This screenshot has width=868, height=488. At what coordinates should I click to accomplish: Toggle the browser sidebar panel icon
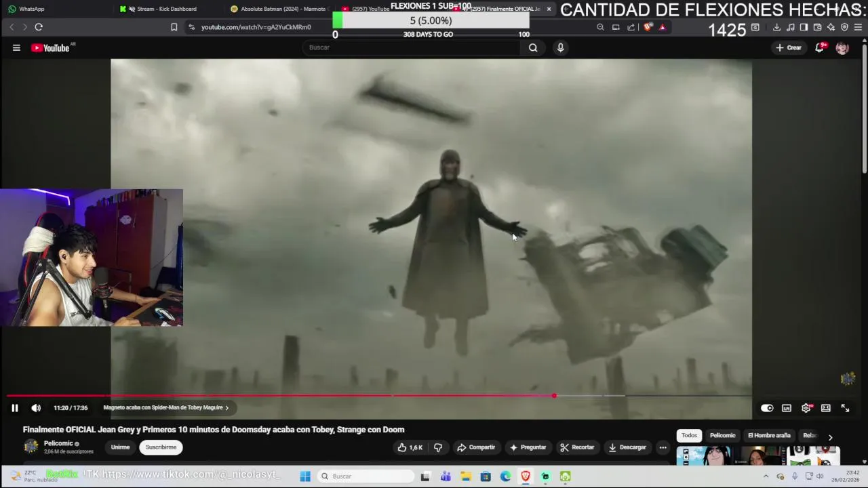click(x=804, y=27)
